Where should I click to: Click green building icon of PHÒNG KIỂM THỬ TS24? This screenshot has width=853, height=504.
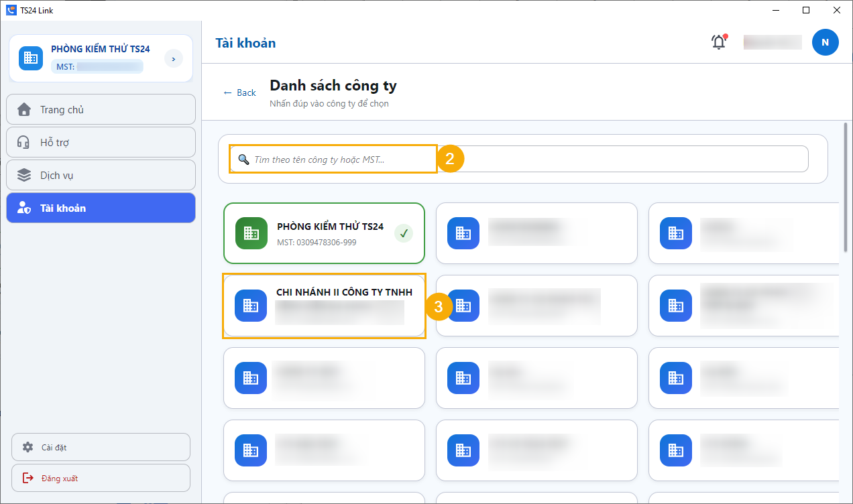(x=251, y=233)
